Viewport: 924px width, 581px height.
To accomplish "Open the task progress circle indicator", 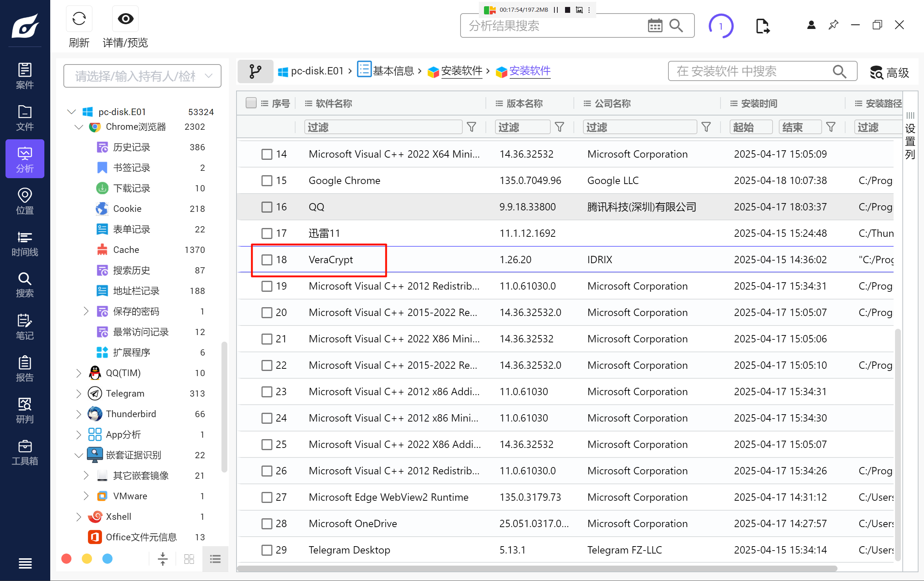I will 720,26.
